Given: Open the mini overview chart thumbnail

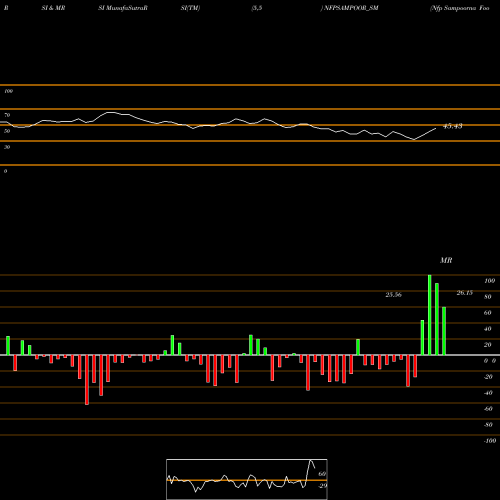Looking at the screenshot, I should 247,479.
